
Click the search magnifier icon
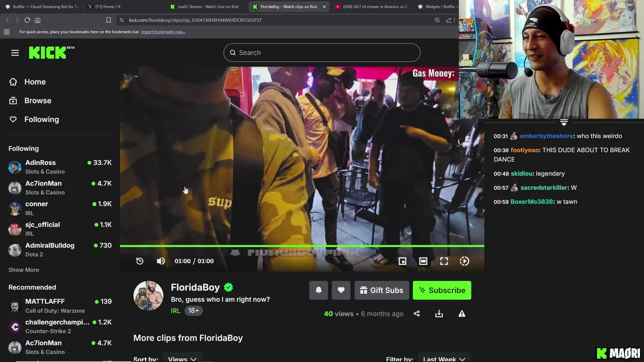[x=233, y=53]
